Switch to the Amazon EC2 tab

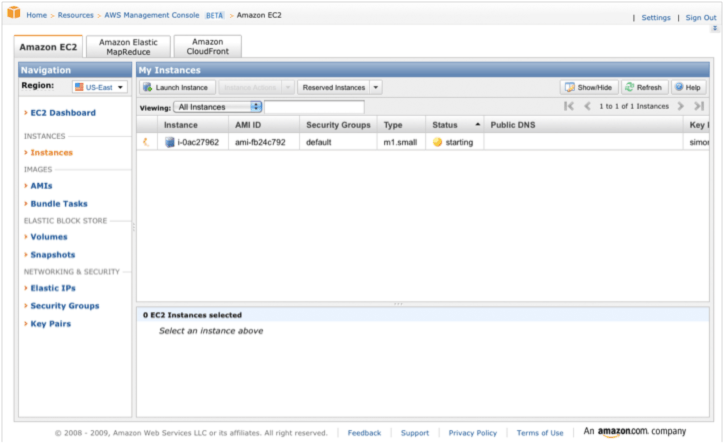pos(48,47)
